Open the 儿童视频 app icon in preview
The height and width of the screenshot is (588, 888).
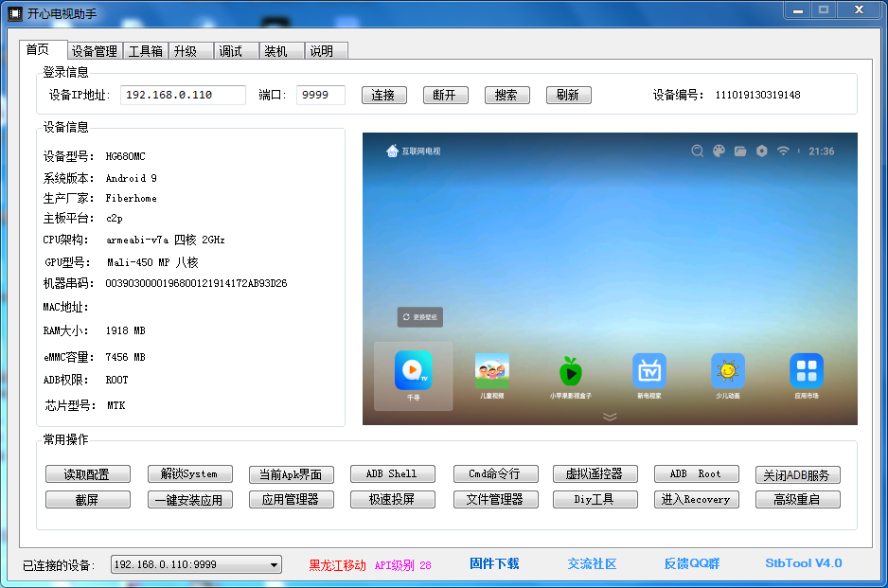pyautogui.click(x=492, y=370)
